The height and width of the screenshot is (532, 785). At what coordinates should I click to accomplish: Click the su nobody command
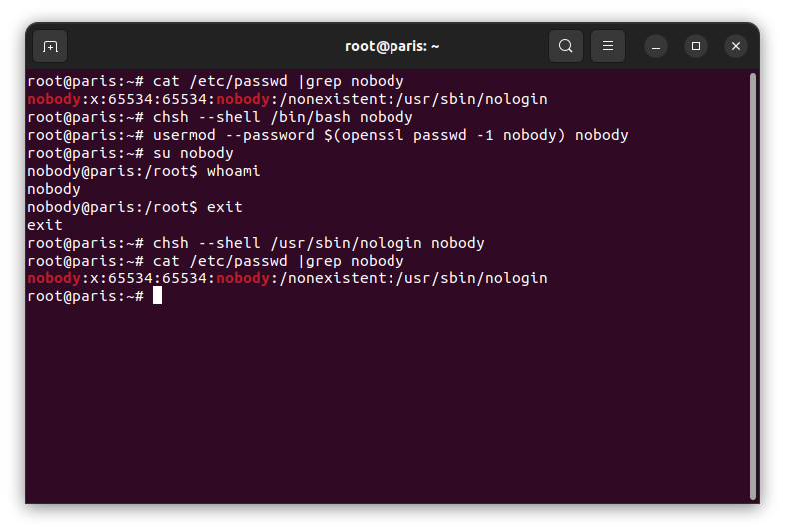(193, 153)
